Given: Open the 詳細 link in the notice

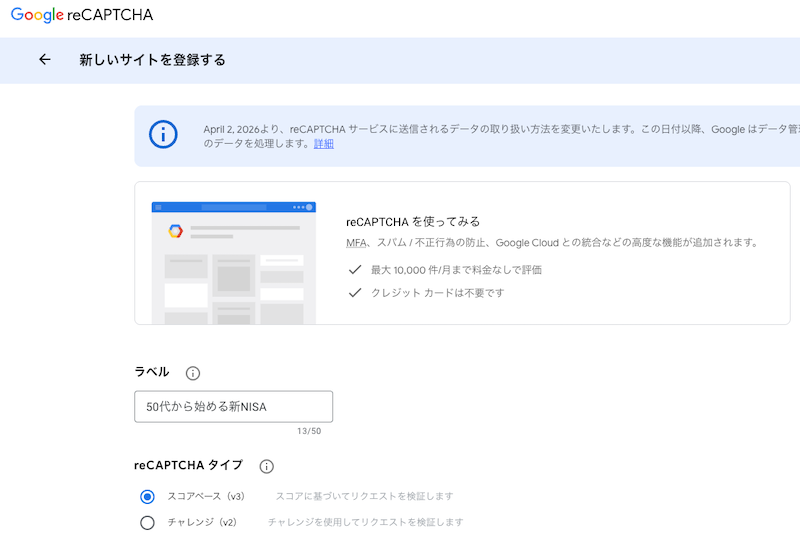Looking at the screenshot, I should pos(324,144).
